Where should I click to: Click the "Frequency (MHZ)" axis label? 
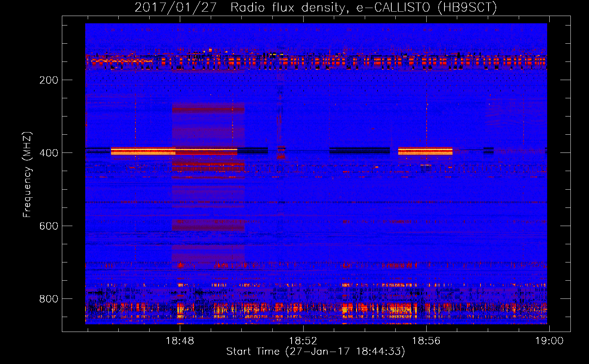[27, 174]
